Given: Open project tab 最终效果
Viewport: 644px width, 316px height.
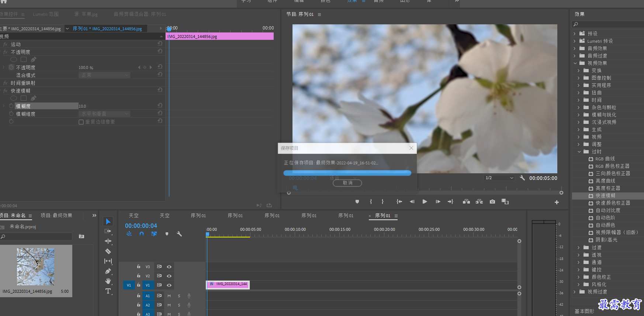Looking at the screenshot, I should click(56, 215).
